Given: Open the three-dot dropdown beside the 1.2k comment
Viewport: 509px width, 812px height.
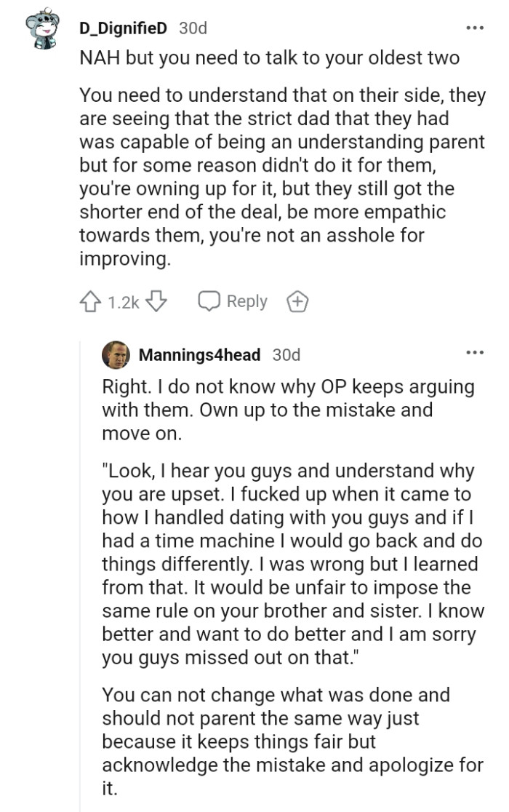Looking at the screenshot, I should click(474, 26).
